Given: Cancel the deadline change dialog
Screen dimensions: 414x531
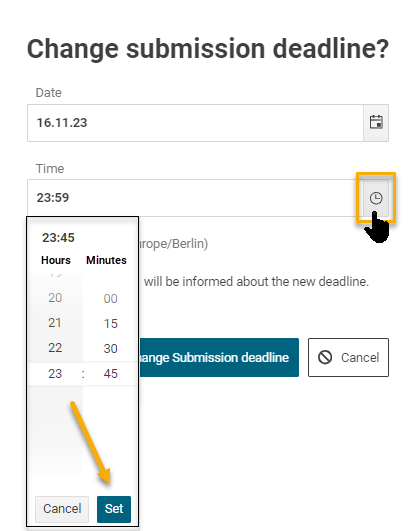Looking at the screenshot, I should pos(348,357).
